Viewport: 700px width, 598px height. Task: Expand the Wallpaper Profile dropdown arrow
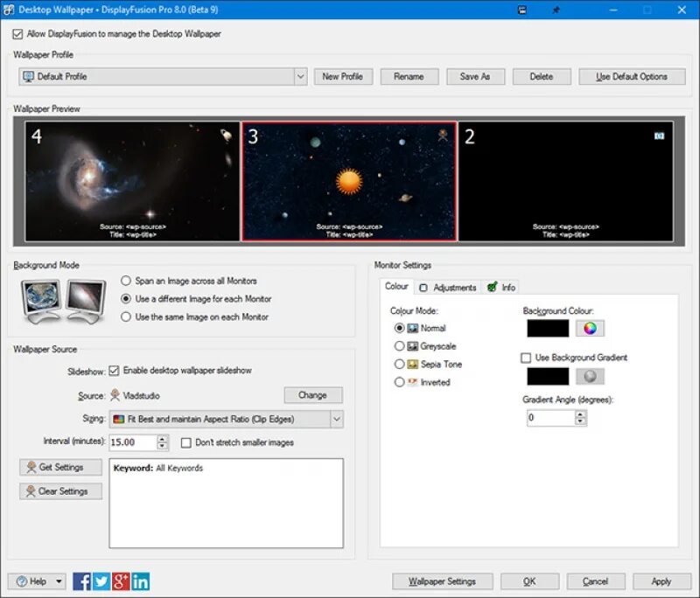pos(301,76)
